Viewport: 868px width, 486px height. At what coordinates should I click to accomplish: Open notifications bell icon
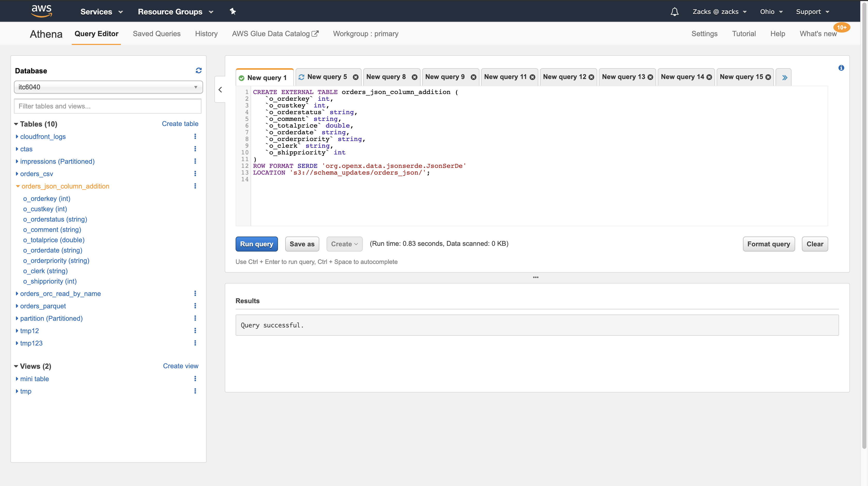[674, 12]
